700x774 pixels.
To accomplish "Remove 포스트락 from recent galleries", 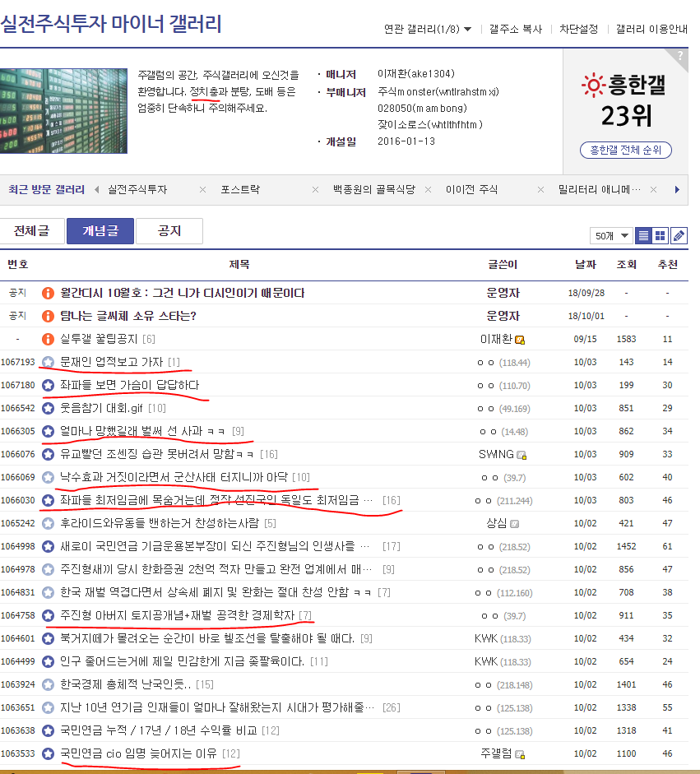I will pyautogui.click(x=316, y=190).
